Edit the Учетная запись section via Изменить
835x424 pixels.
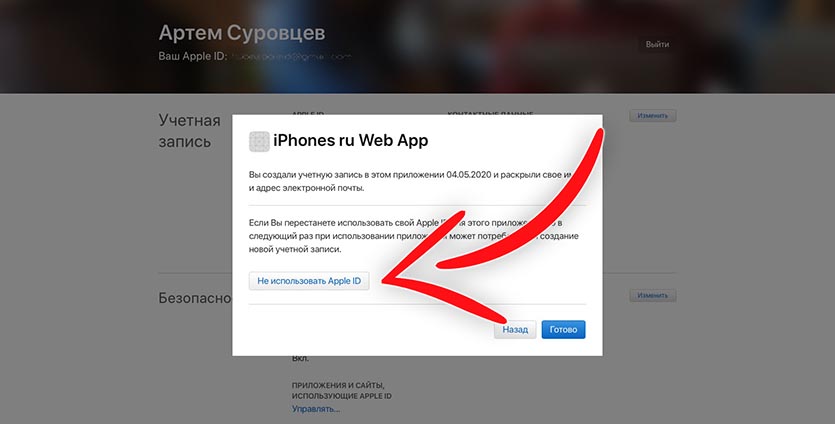[653, 116]
